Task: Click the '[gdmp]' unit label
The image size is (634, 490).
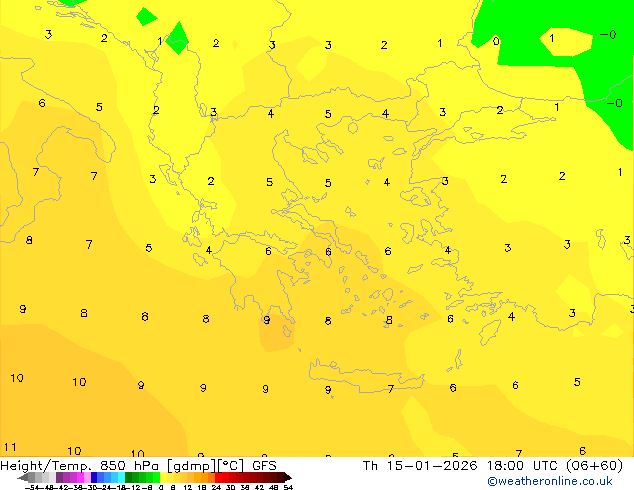Action: pyautogui.click(x=190, y=466)
